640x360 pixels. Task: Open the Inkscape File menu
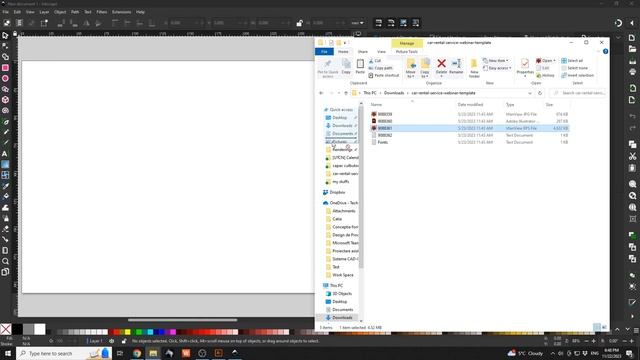click(x=5, y=12)
